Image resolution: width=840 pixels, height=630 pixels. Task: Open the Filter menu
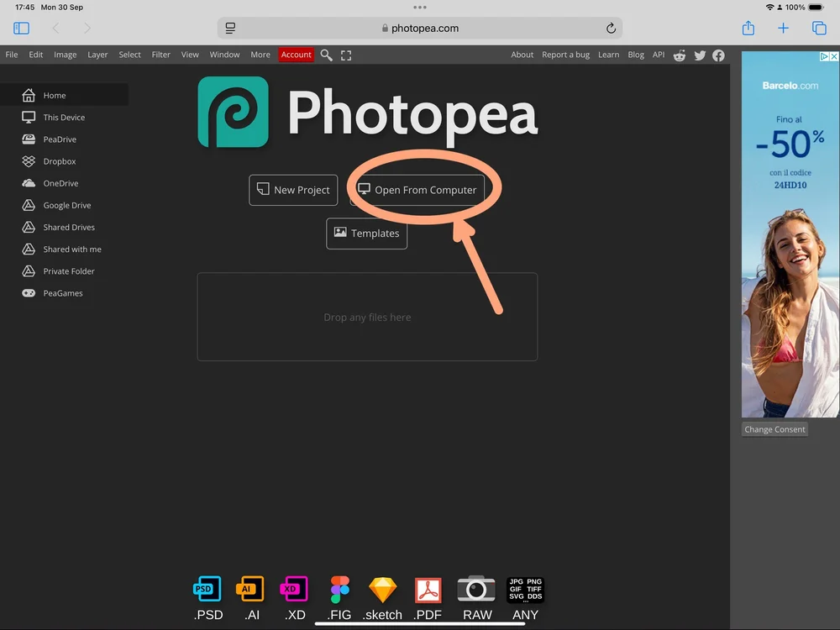tap(160, 55)
